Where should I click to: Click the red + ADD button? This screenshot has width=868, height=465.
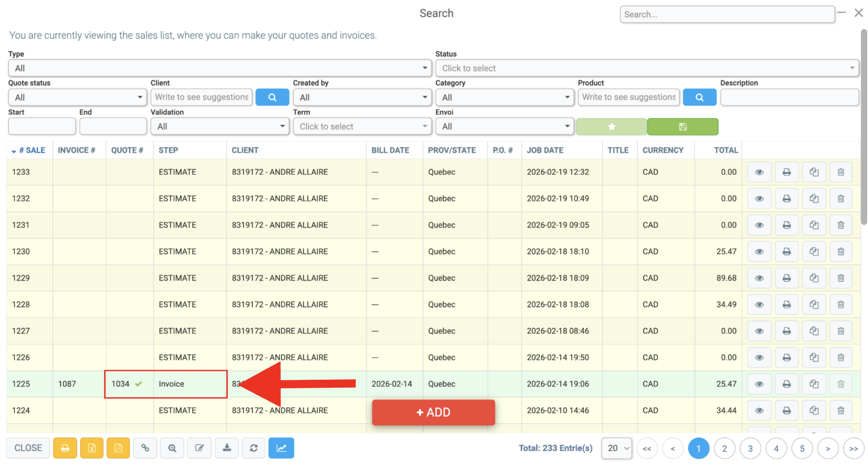433,412
